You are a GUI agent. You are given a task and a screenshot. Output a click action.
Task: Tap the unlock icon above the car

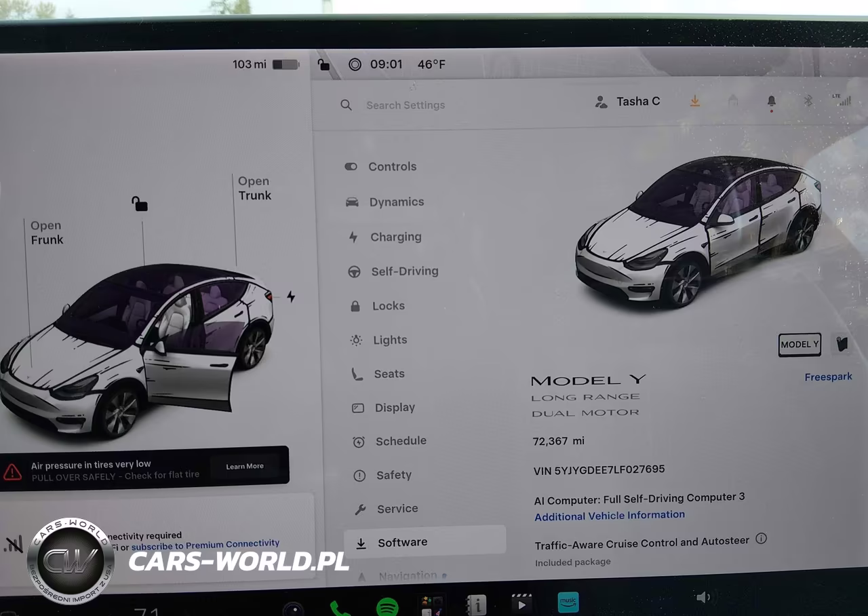pos(140,203)
